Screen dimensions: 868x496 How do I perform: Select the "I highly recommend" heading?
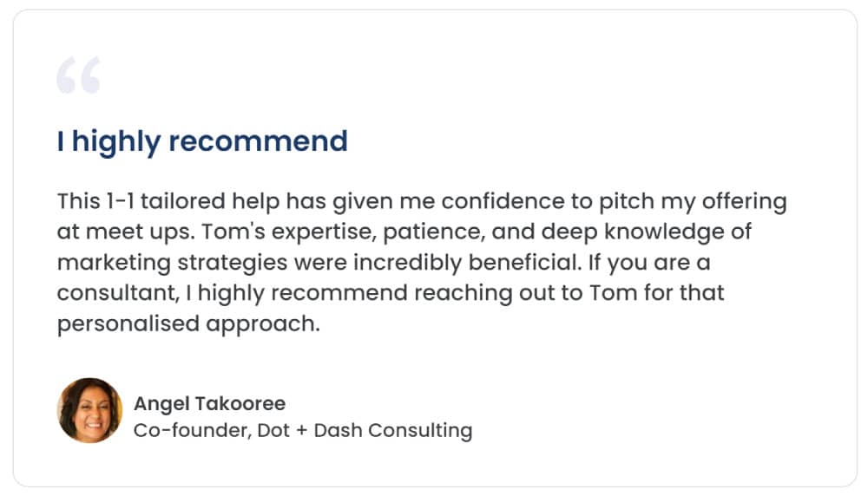click(202, 141)
